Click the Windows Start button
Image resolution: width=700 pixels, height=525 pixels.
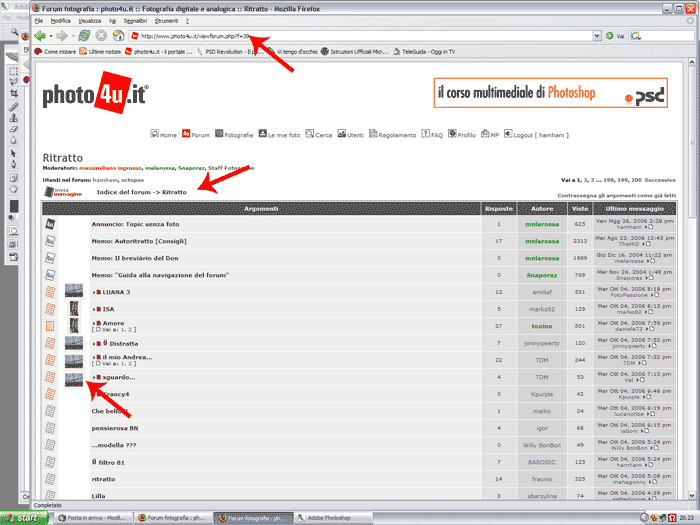pyautogui.click(x=22, y=518)
